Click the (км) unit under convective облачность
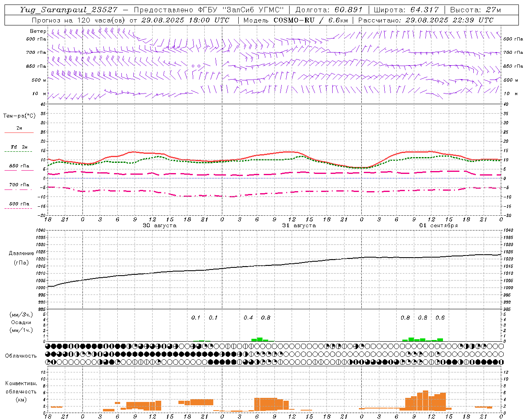 (21, 399)
